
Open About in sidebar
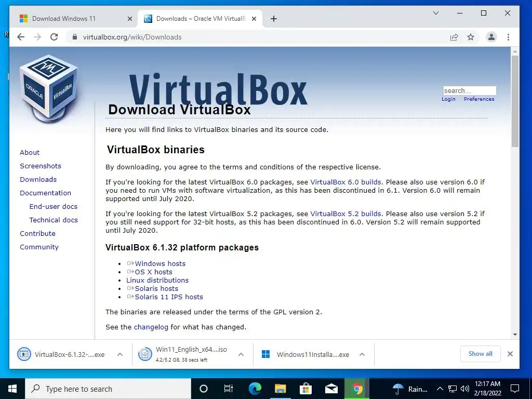30,152
